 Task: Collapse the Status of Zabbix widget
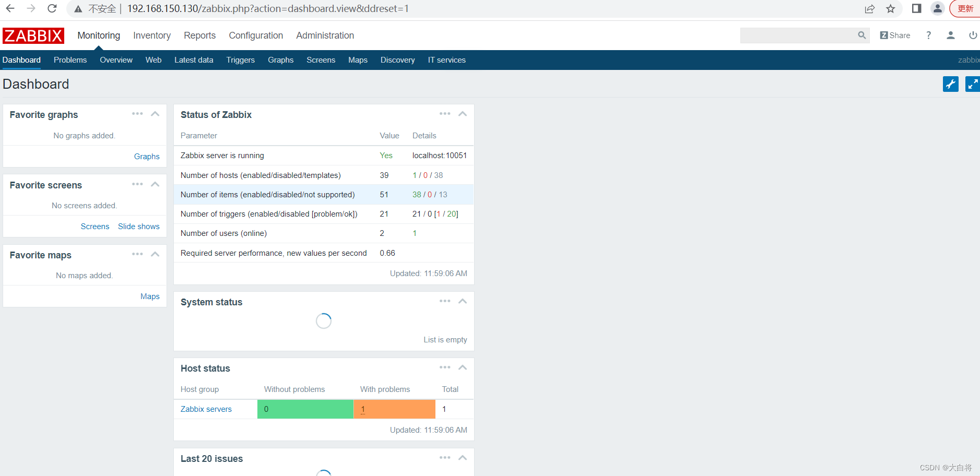click(x=463, y=114)
